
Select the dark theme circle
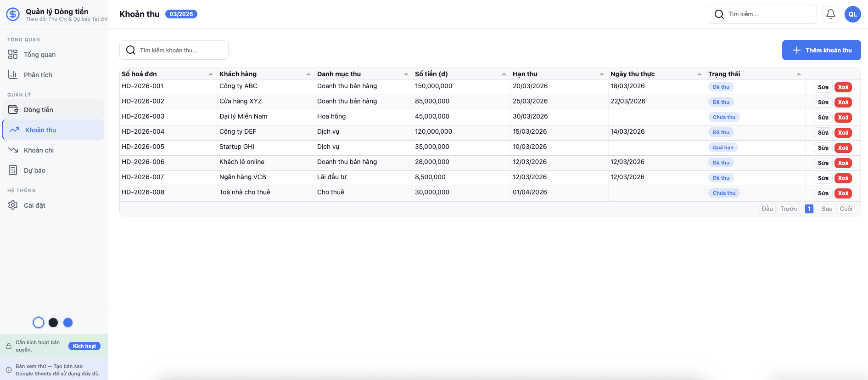53,323
